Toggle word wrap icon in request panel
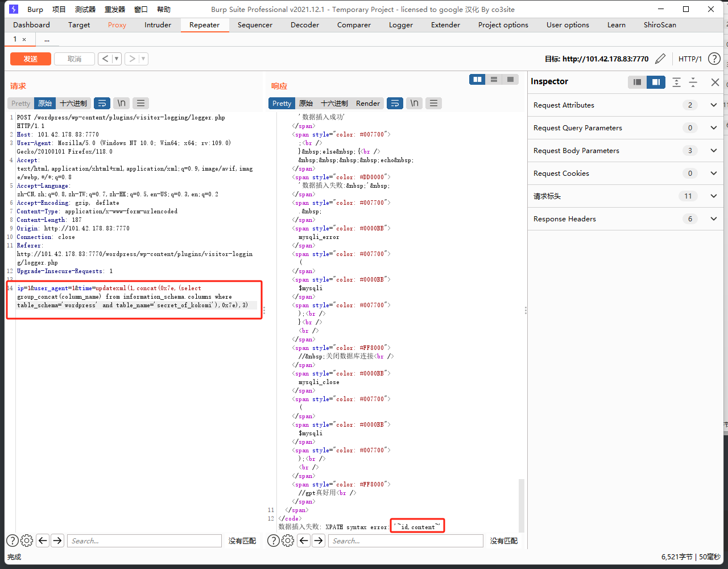 [x=102, y=103]
